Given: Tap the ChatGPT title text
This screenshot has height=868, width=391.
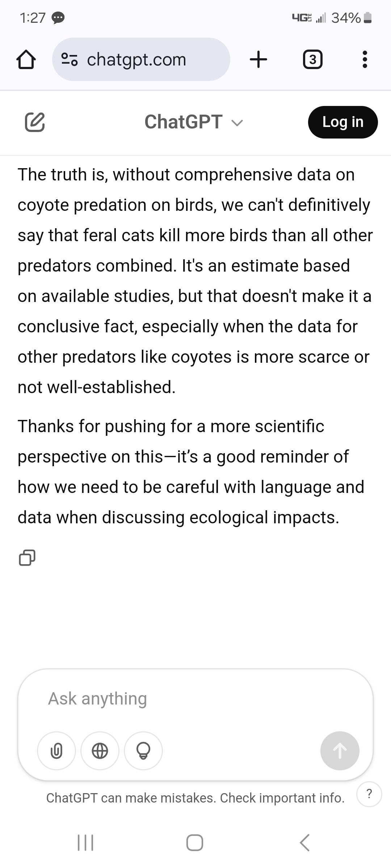Looking at the screenshot, I should (x=183, y=122).
